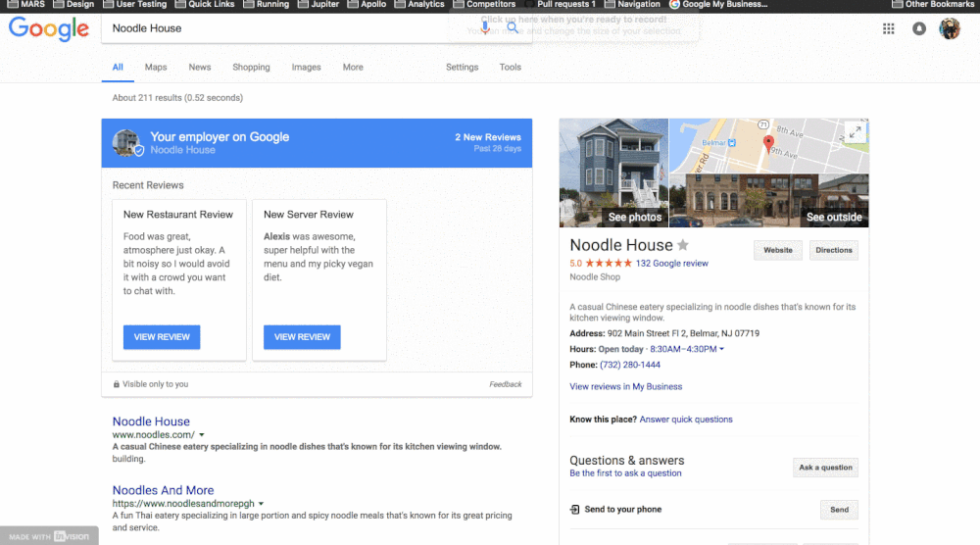The width and height of the screenshot is (980, 545).
Task: Open the Competitors bookmark folder
Action: (484, 4)
